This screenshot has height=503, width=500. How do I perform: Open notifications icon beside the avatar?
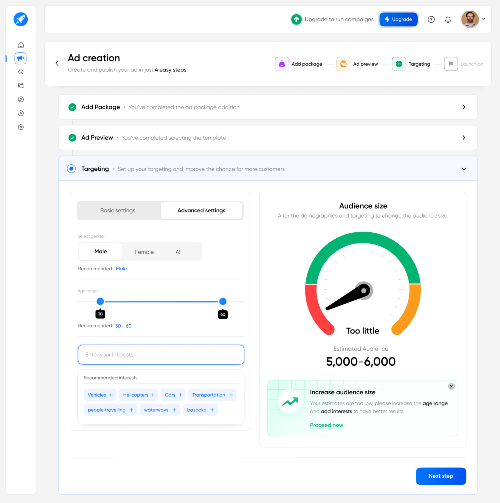click(x=448, y=20)
